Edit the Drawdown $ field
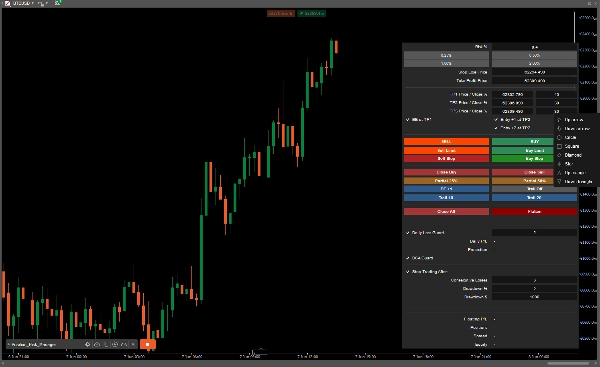This screenshot has height=367, width=600. [x=534, y=297]
